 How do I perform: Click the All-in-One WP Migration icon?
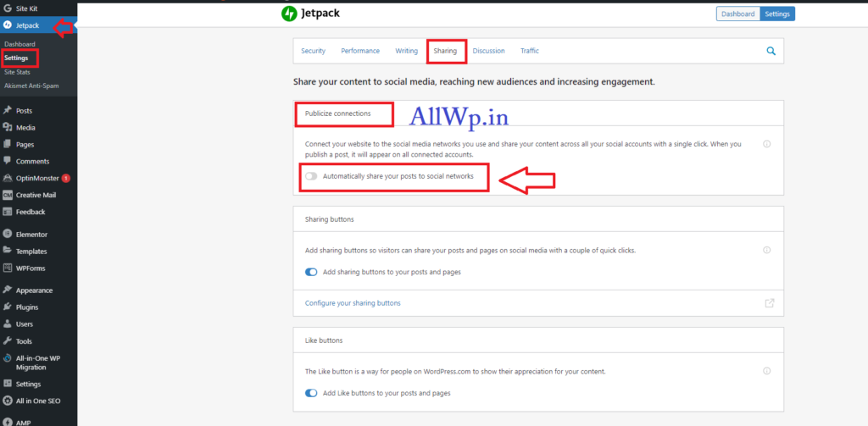(8, 358)
